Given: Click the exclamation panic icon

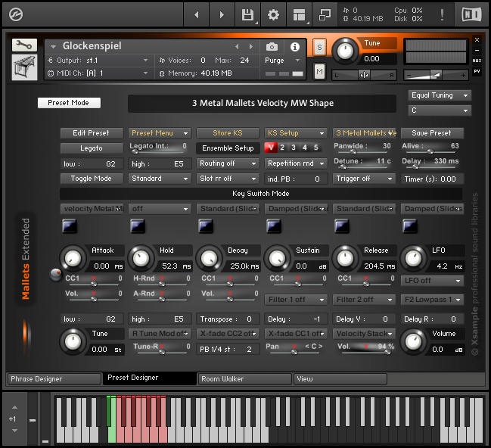Looking at the screenshot, I should (442, 14).
